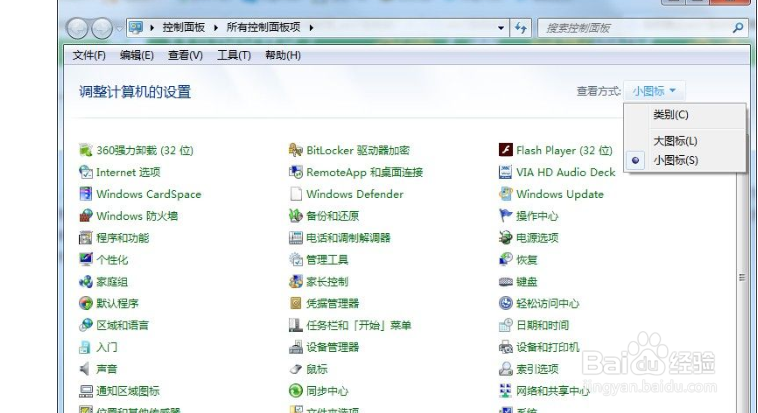
Task: Click the 备份和还原 icon
Action: [x=295, y=216]
